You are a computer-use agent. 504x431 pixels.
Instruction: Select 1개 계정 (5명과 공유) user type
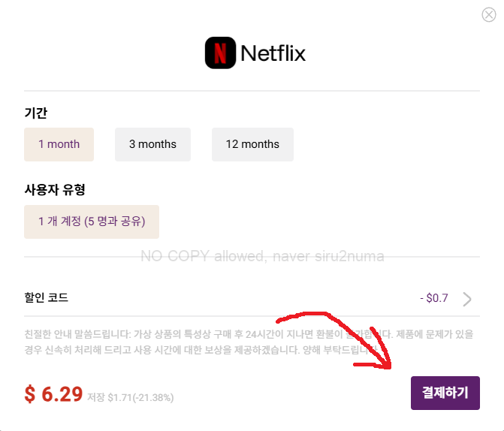92,222
